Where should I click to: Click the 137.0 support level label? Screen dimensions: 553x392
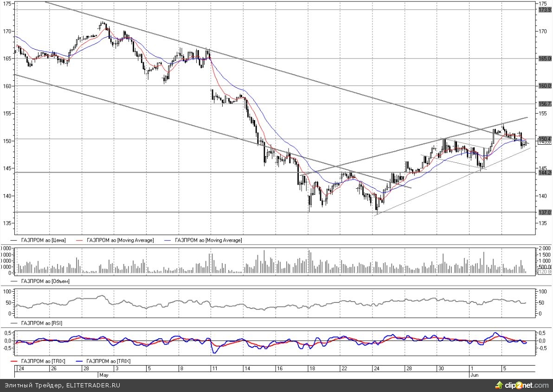(544, 212)
